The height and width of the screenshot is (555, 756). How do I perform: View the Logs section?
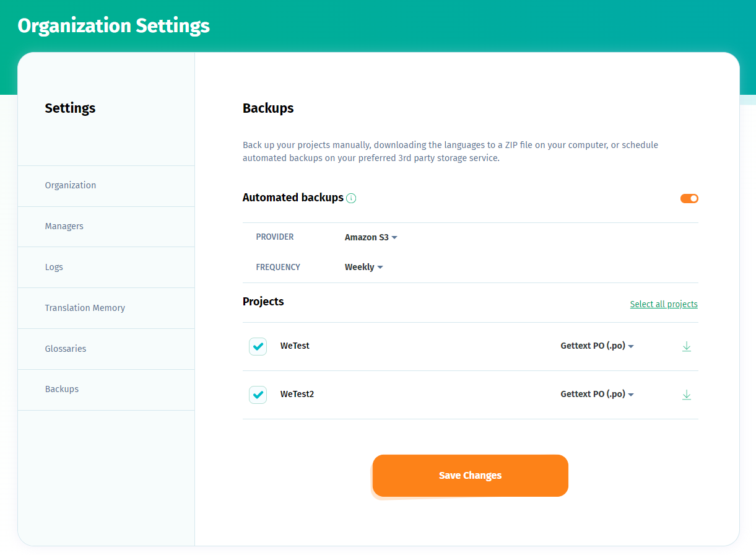tap(54, 267)
